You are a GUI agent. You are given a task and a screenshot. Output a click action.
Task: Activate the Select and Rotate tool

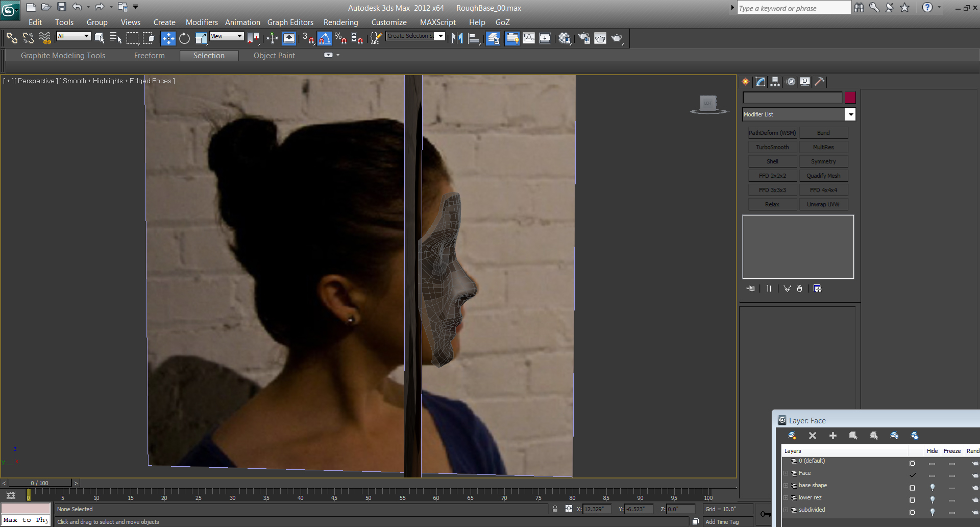[184, 38]
